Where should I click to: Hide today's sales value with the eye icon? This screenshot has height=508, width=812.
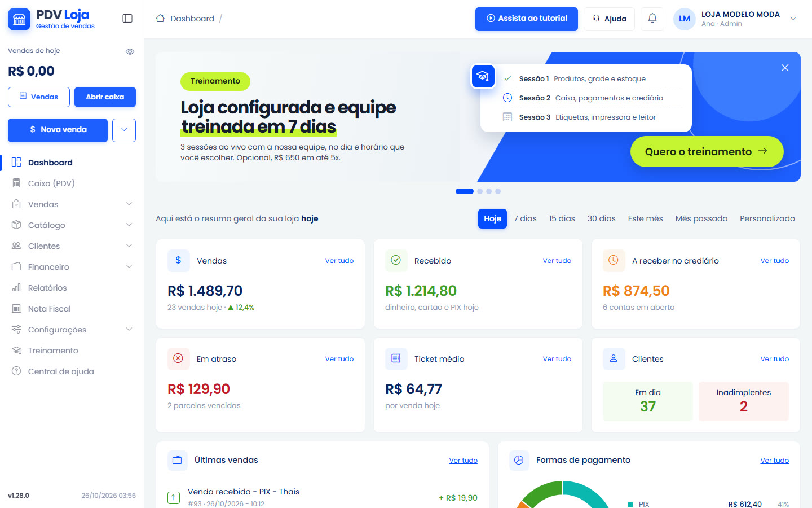[x=130, y=51]
